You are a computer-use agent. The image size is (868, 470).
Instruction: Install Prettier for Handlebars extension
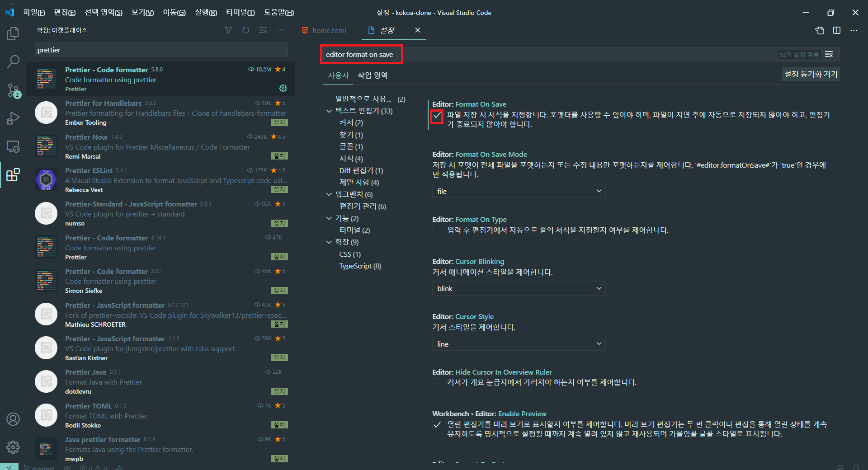(279, 122)
